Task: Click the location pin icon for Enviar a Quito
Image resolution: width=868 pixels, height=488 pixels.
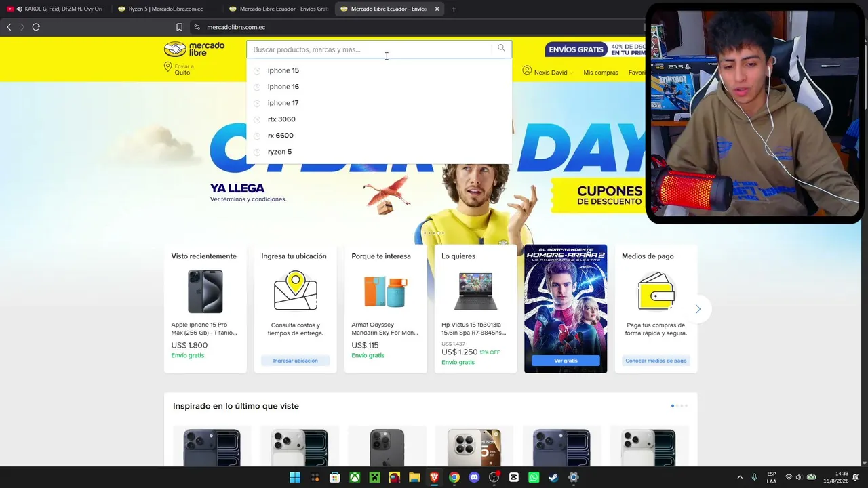Action: pyautogui.click(x=167, y=67)
